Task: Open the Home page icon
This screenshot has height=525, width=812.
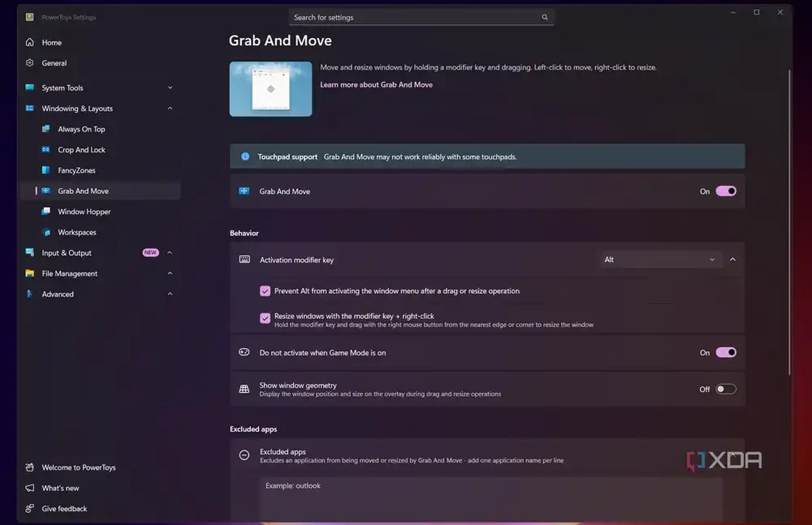Action: 30,43
